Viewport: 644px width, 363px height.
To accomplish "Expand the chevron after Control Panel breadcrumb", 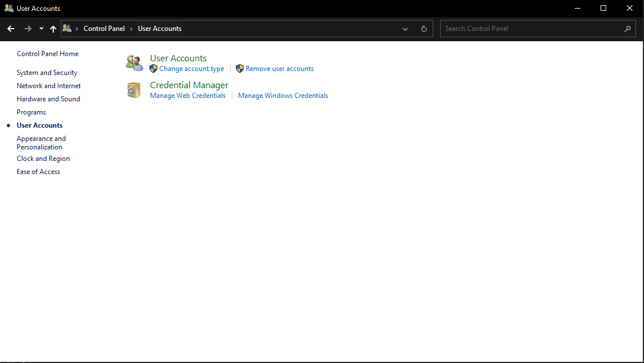I will click(132, 29).
